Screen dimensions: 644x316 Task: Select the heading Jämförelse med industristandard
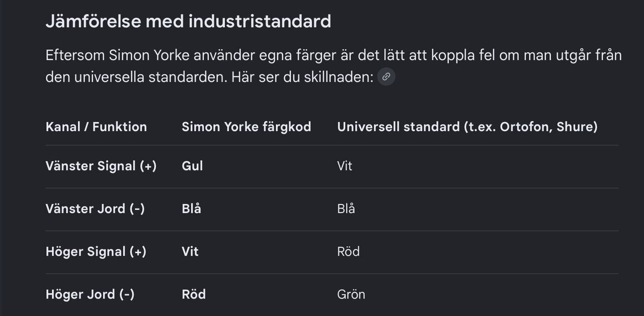[188, 22]
